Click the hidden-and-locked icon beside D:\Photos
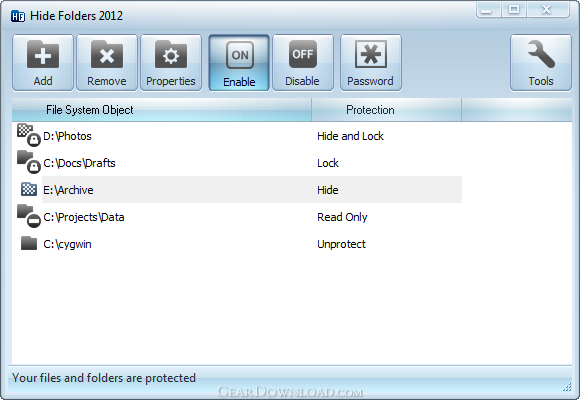580x400 pixels. point(29,135)
